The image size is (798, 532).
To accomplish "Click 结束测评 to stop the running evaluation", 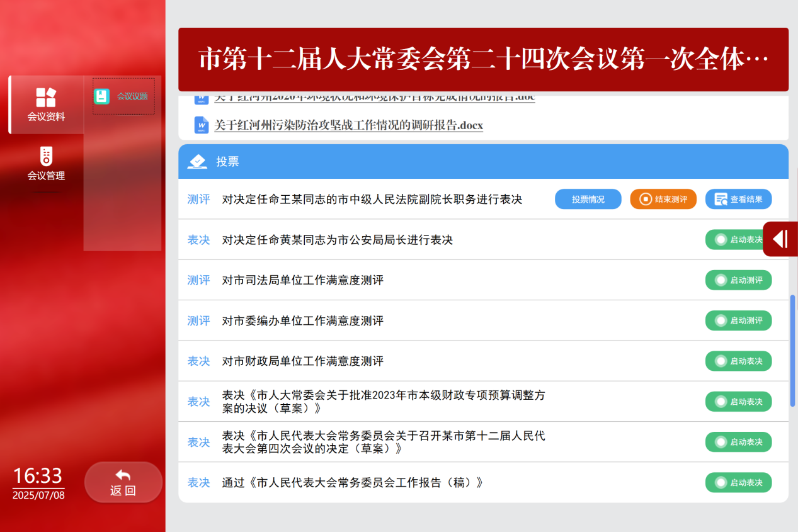I will tap(663, 200).
